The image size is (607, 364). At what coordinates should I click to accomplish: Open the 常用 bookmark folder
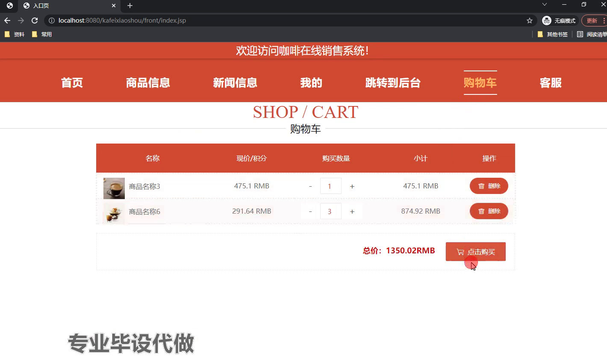coord(42,34)
